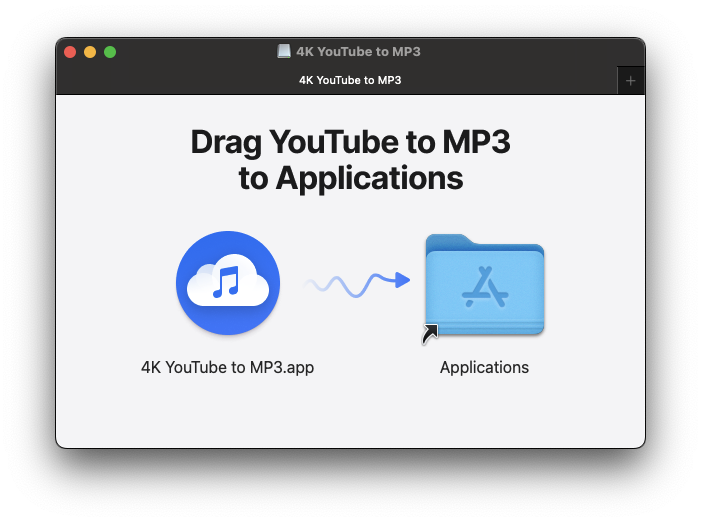Click the 'Drag YouTube to MP3' heading text

click(350, 143)
